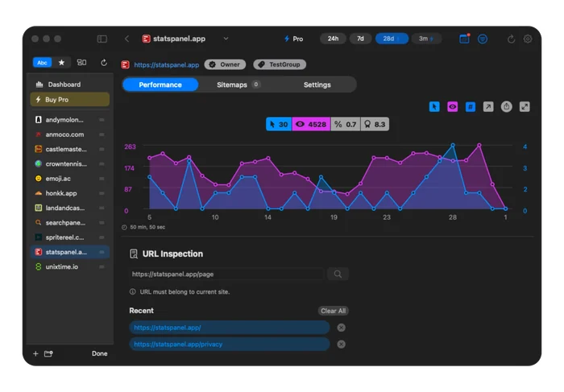The image size is (564, 392).
Task: Click the Owner permission badge
Action: pyautogui.click(x=225, y=64)
